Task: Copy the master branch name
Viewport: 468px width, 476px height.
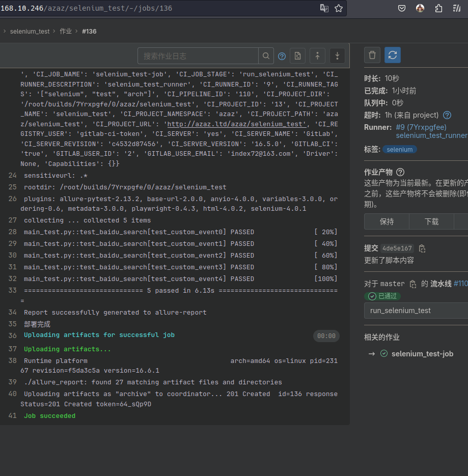Action: coord(412,284)
